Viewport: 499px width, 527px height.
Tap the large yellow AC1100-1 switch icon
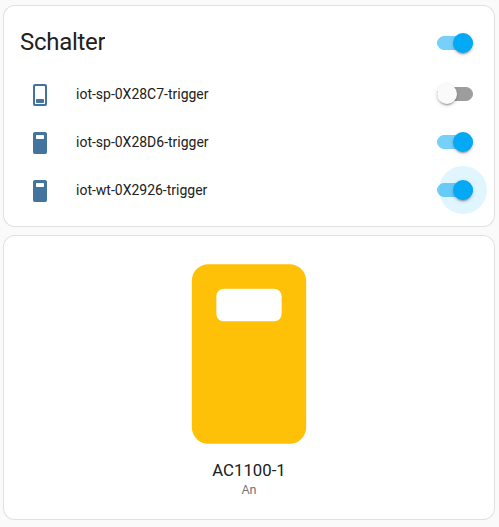pyautogui.click(x=249, y=354)
